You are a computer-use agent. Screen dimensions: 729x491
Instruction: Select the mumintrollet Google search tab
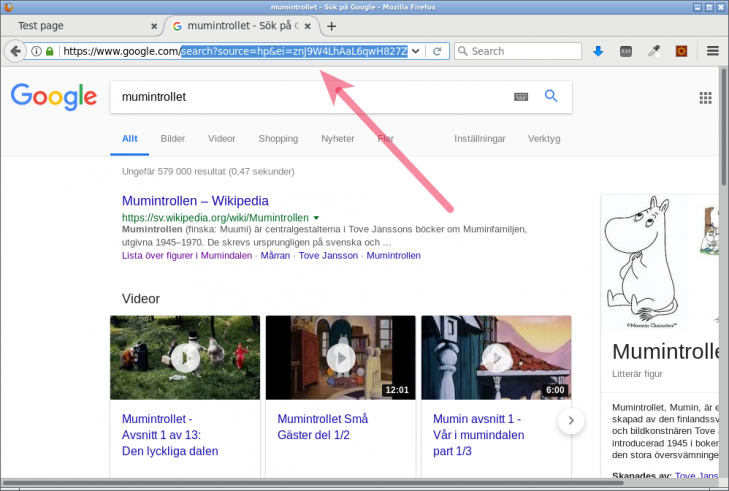242,26
